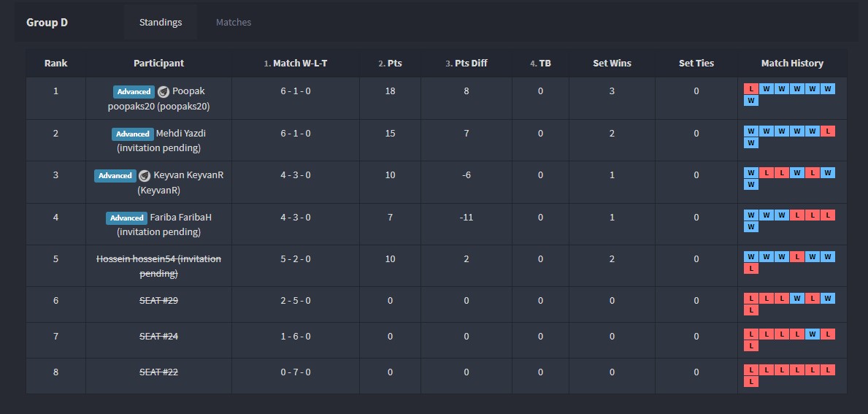This screenshot has width=868, height=414.
Task: Click the second-row L box in SEAT #22's history
Action: pos(750,382)
